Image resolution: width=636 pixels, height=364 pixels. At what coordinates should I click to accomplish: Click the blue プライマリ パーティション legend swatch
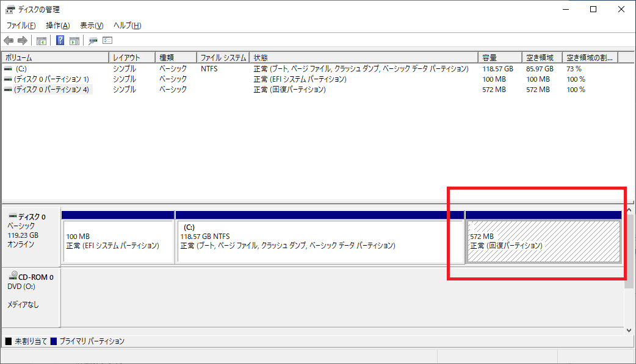coord(53,341)
